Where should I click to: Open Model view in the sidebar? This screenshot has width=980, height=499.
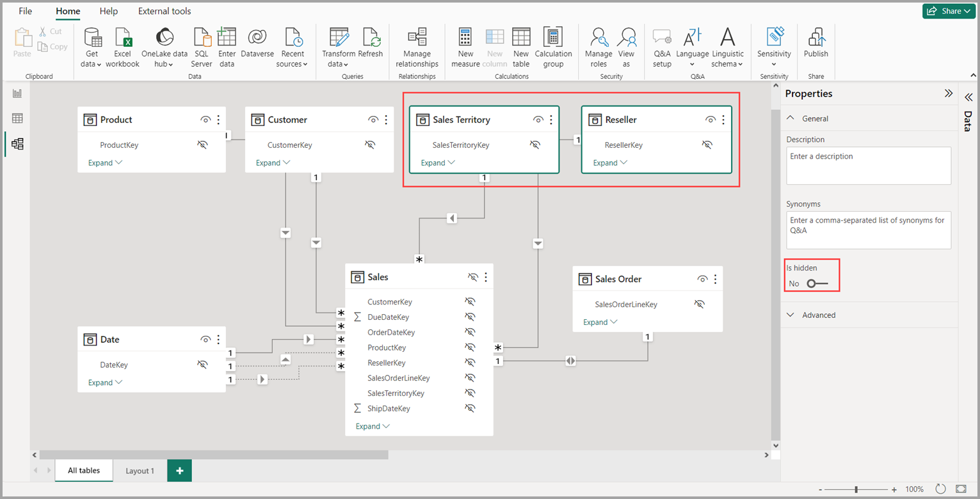(17, 144)
